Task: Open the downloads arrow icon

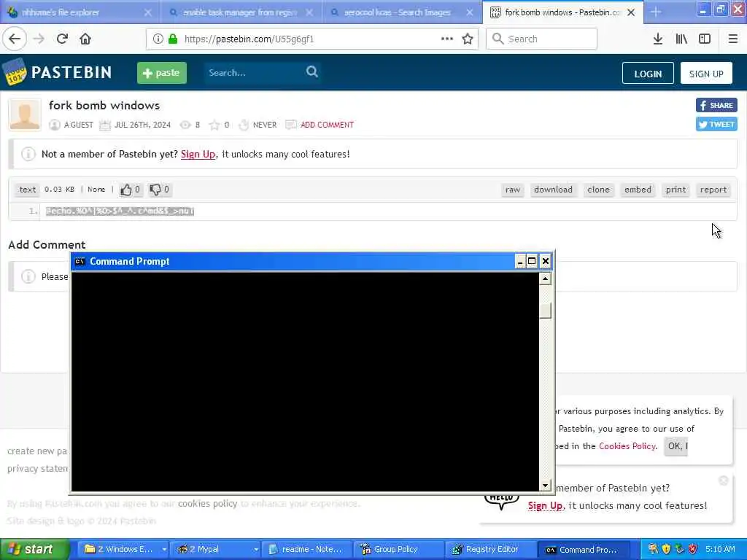Action: [658, 39]
